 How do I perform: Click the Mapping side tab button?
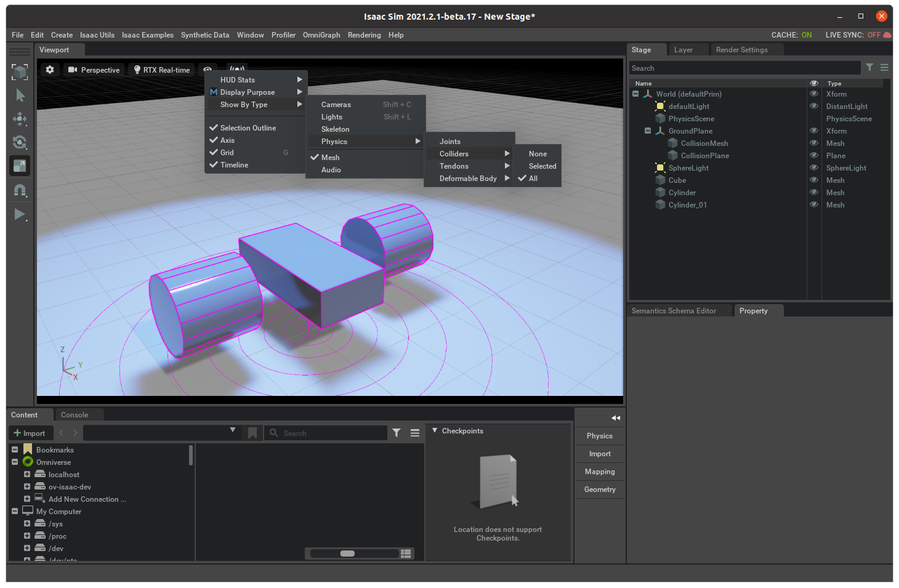[600, 471]
